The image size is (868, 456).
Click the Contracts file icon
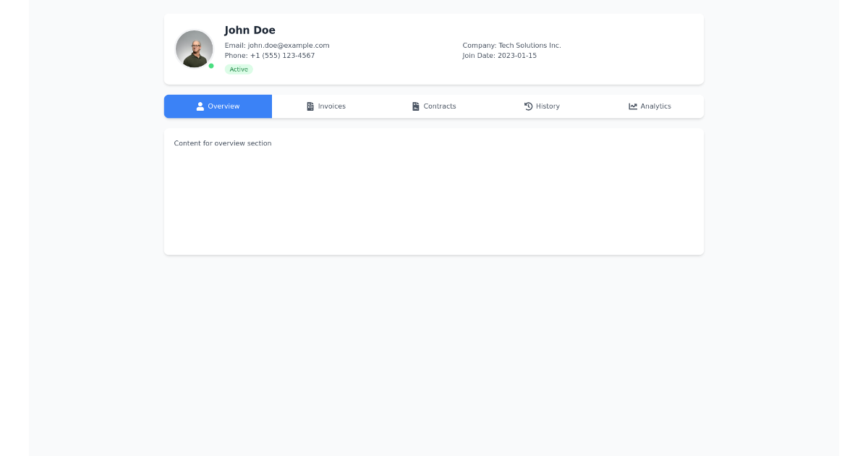point(414,106)
